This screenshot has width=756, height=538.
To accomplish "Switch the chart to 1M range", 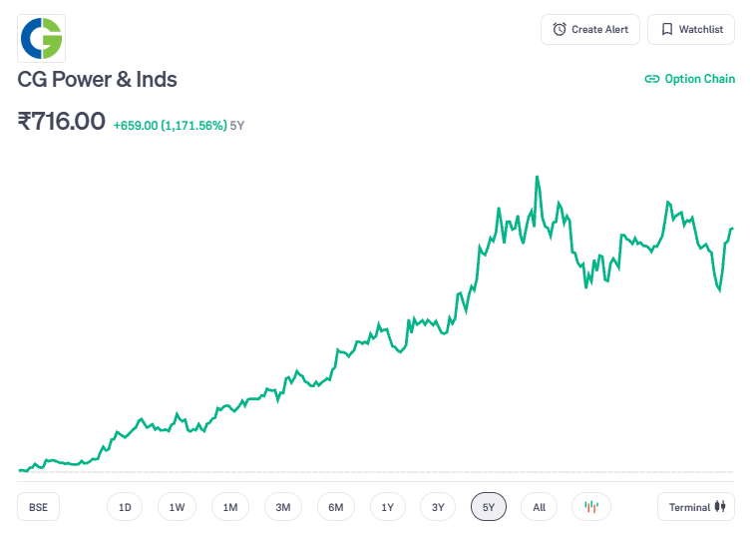I will (x=230, y=507).
